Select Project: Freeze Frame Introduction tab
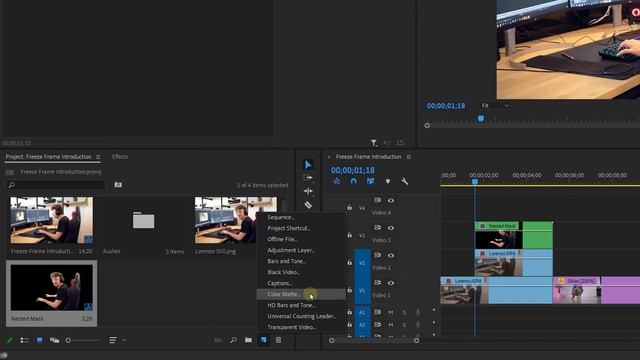The image size is (640, 360). pyautogui.click(x=48, y=157)
